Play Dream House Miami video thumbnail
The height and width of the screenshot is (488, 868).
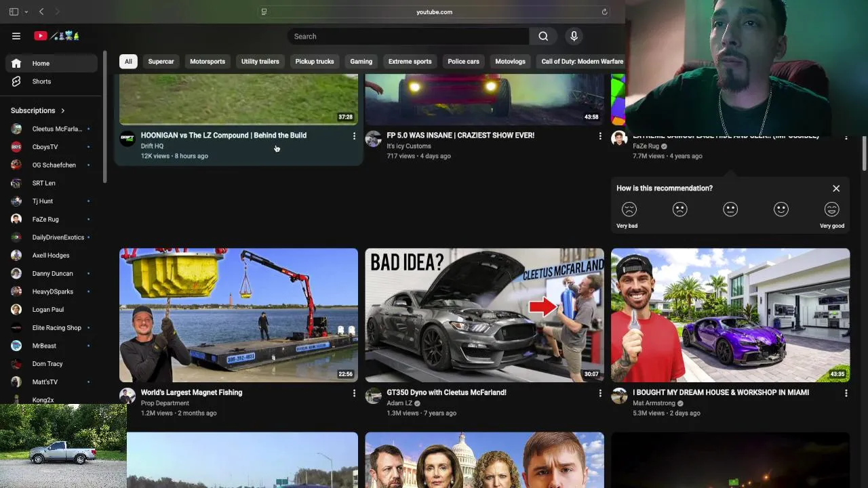point(730,315)
